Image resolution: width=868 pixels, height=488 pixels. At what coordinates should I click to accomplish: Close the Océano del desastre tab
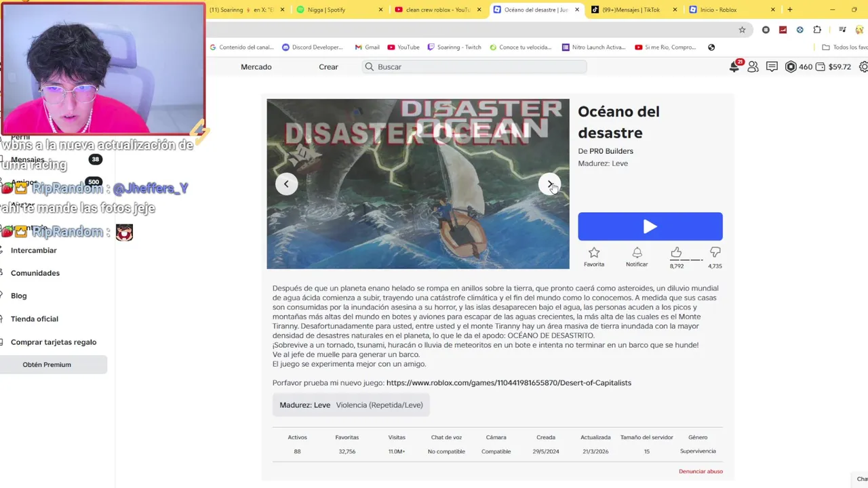(x=577, y=9)
